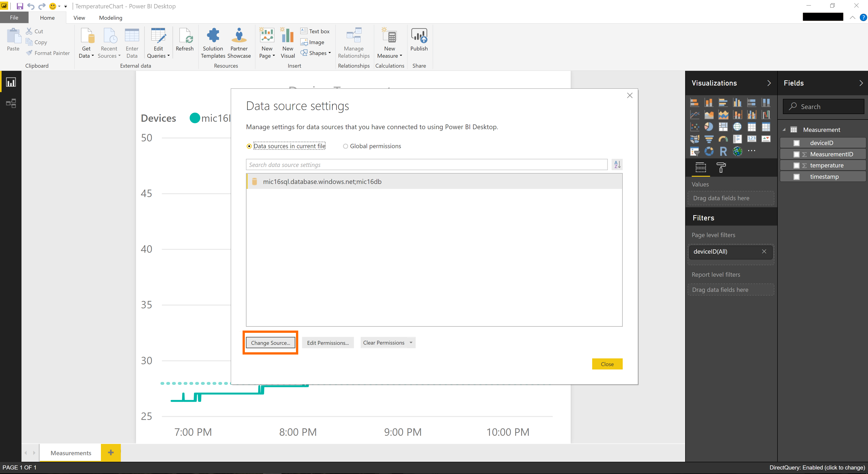
Task: Click the Refresh ribbon button
Action: pos(185,40)
